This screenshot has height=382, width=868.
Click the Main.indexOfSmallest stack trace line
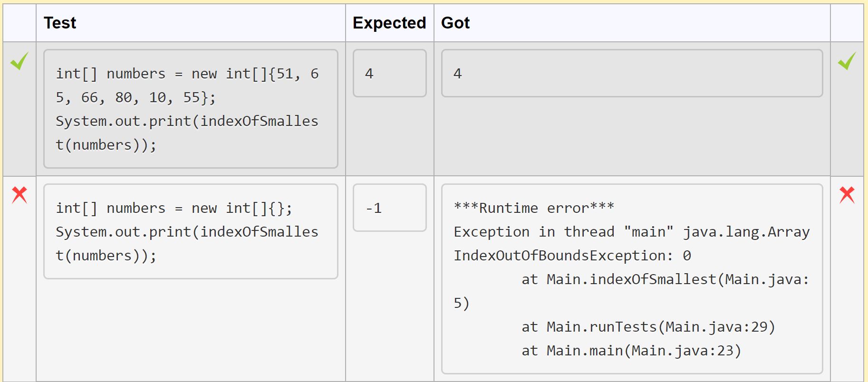665,279
